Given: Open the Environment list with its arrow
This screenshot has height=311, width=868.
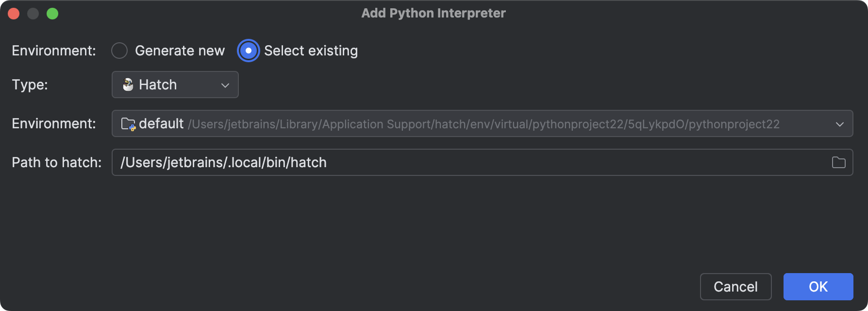Looking at the screenshot, I should click(840, 124).
